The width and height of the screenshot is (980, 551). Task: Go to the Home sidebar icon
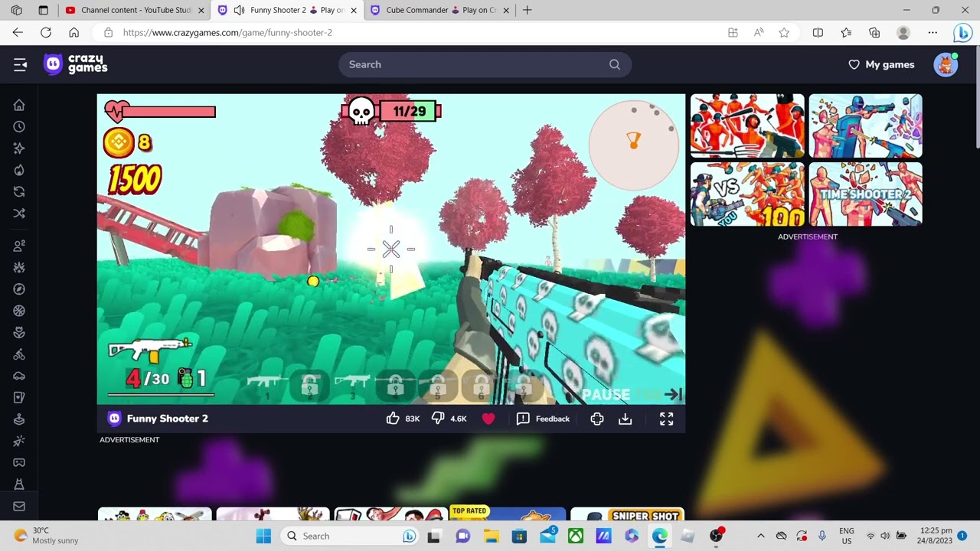coord(19,105)
